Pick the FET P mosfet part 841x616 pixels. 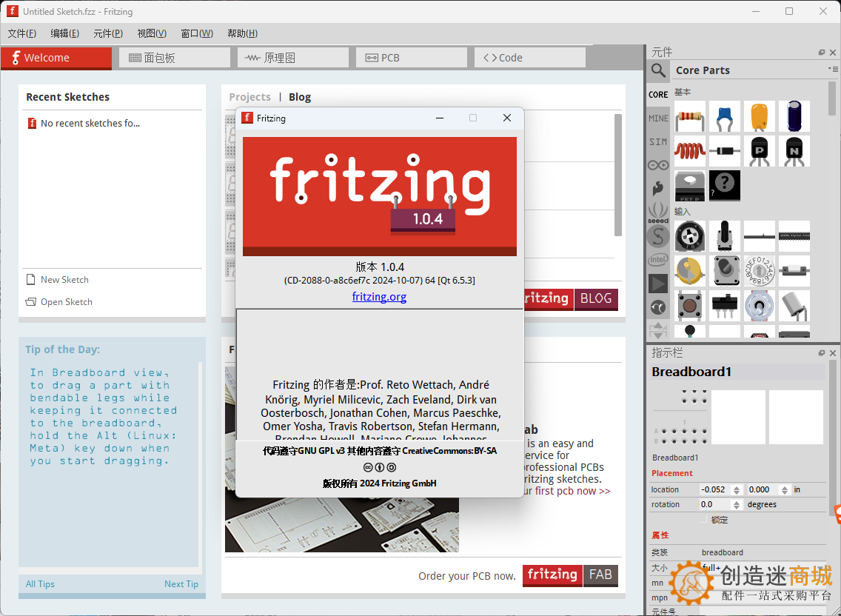point(690,186)
